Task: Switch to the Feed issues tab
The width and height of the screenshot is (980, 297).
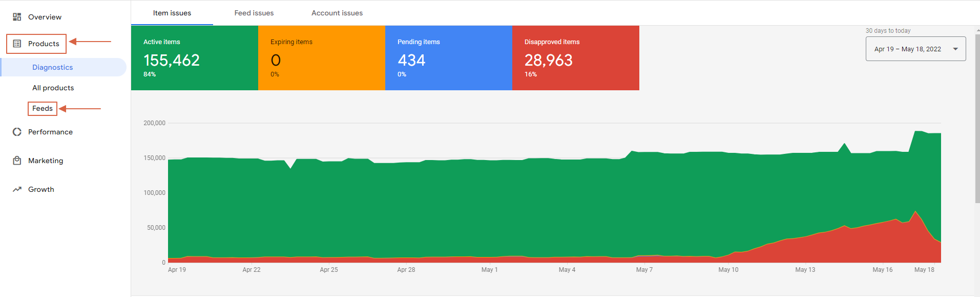Action: [x=254, y=13]
